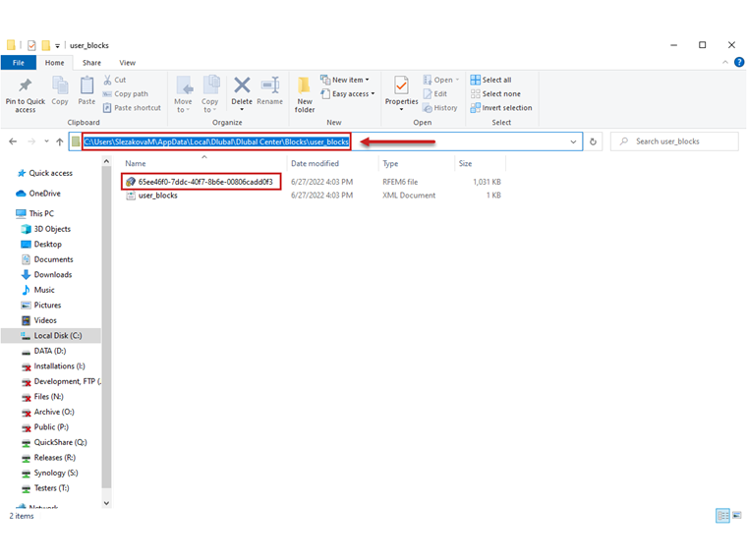This screenshot has width=747, height=560.
Task: Open the 3D Objects folder
Action: tap(46, 229)
